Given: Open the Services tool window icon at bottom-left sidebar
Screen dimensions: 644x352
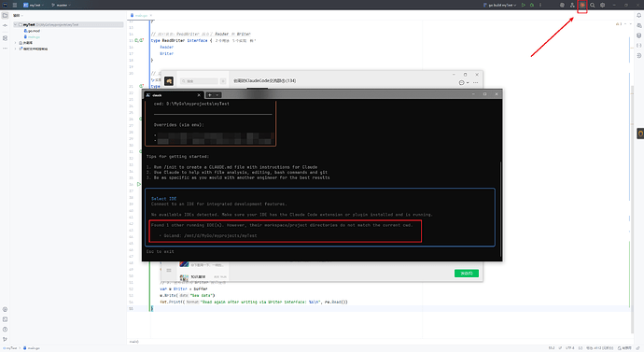Looking at the screenshot, I should pyautogui.click(x=5, y=309).
